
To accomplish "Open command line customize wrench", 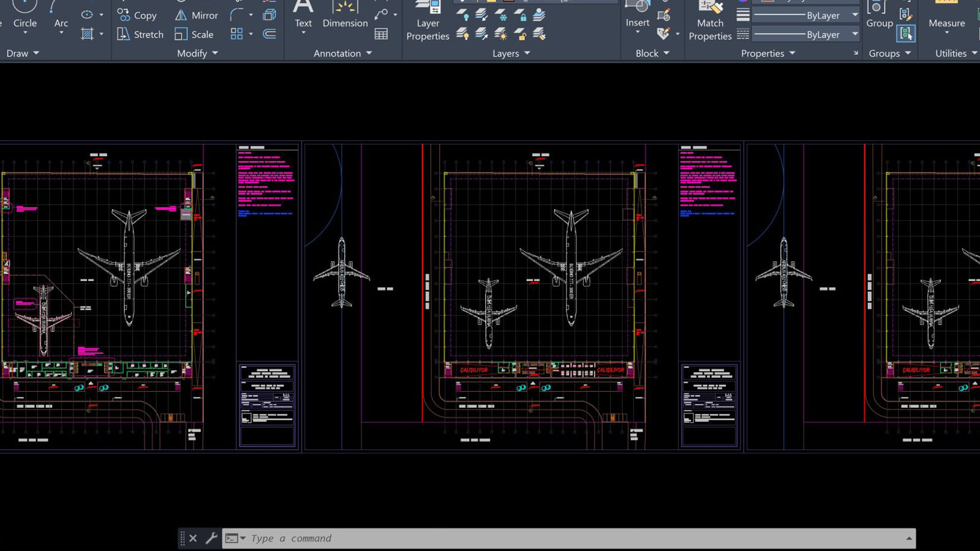I will [x=211, y=538].
